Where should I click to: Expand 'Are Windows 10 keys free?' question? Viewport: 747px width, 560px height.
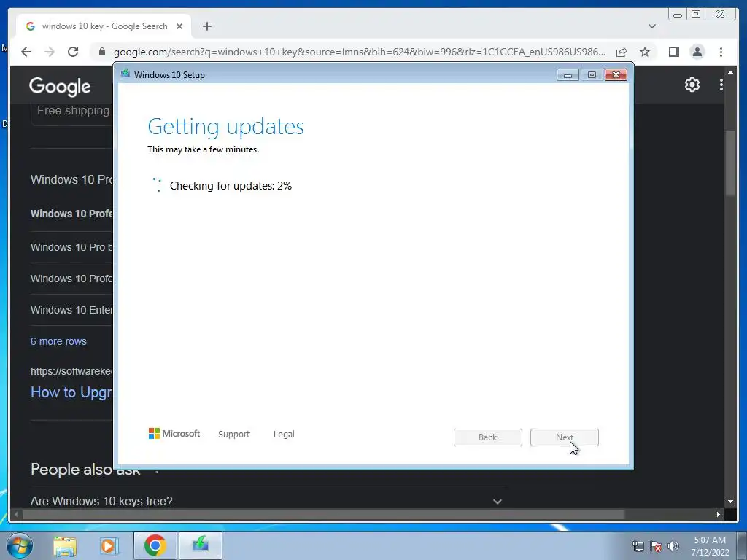(268, 501)
